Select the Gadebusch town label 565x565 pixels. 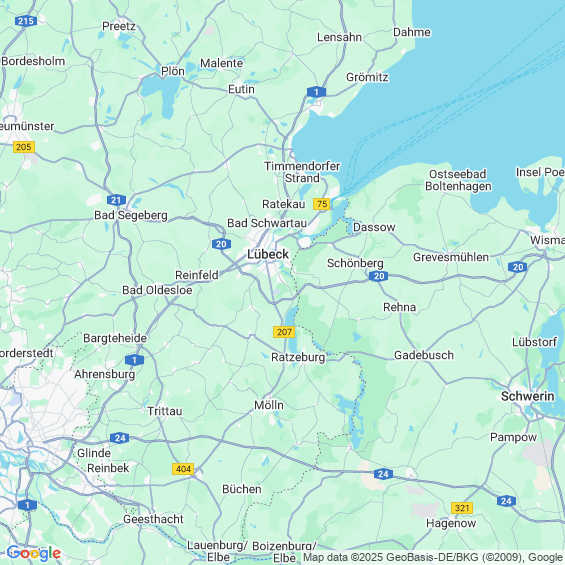click(x=424, y=355)
